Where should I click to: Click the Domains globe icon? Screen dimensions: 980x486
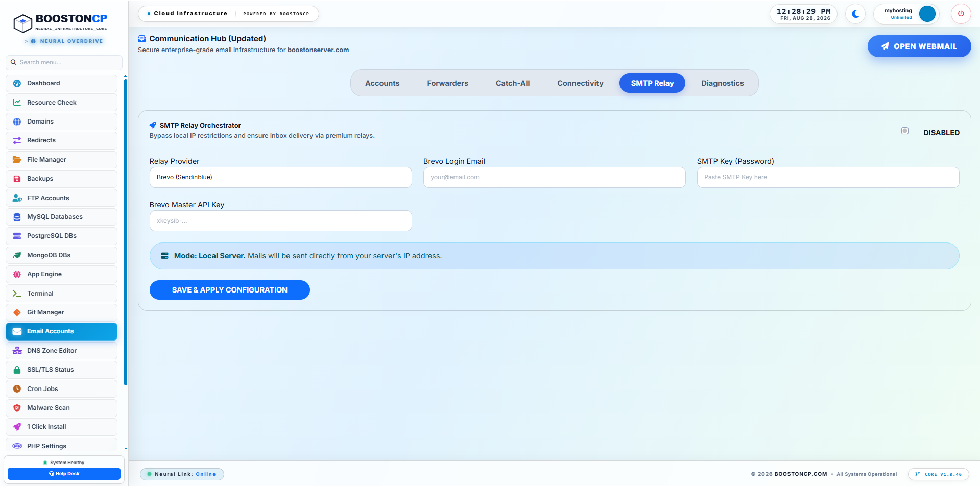[x=17, y=121]
